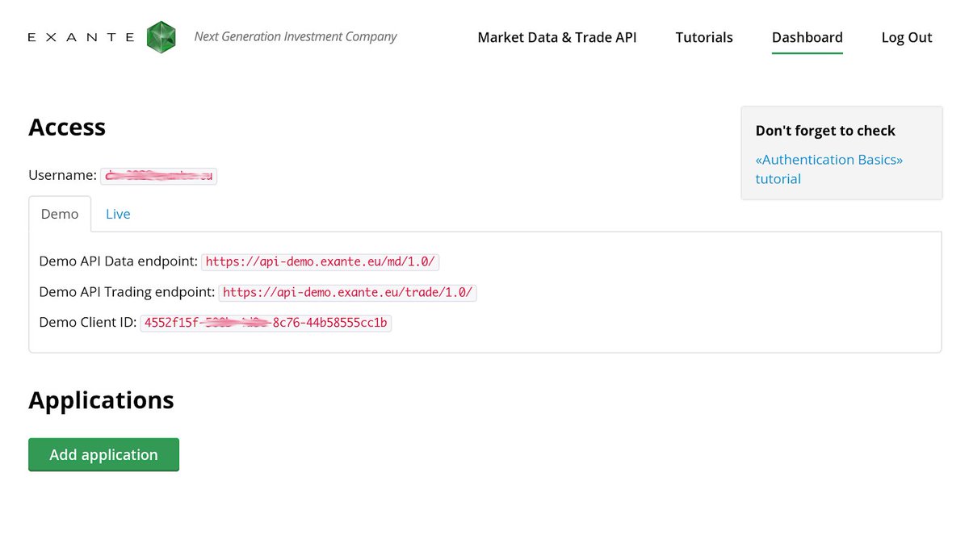The image size is (969, 560).
Task: Log Out of the EXANTE account
Action: [x=906, y=37]
